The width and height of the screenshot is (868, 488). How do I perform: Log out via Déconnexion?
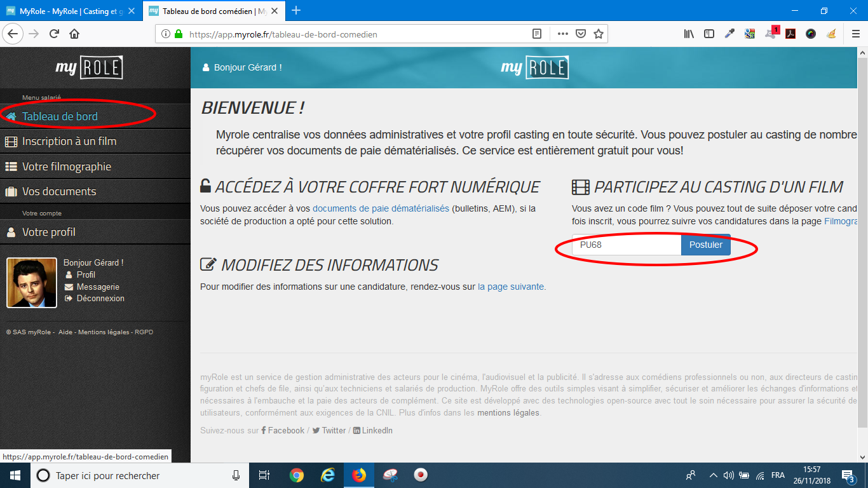pos(100,298)
